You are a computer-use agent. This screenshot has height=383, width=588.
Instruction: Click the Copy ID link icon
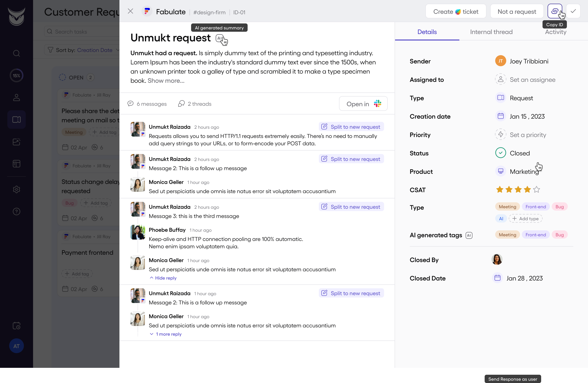point(554,11)
